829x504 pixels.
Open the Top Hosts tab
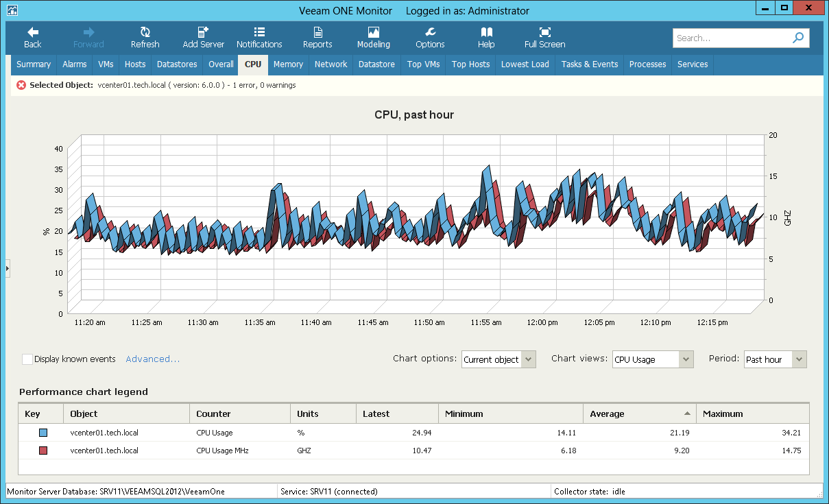point(470,64)
